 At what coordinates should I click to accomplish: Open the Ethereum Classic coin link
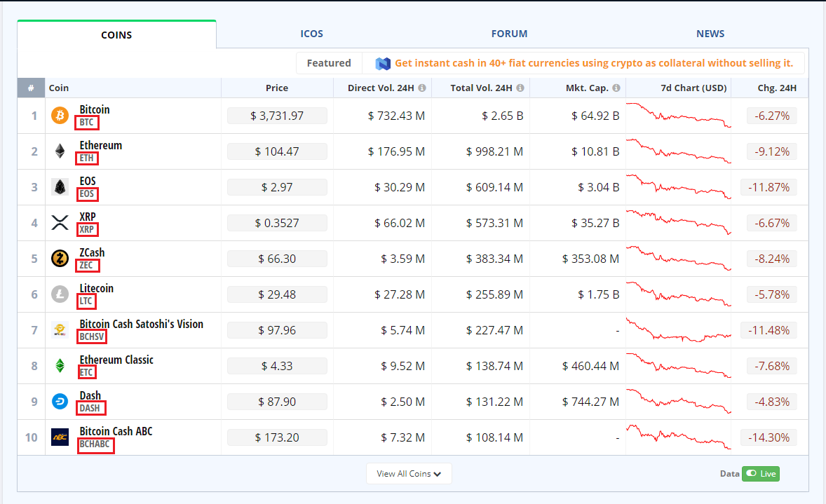(x=116, y=360)
